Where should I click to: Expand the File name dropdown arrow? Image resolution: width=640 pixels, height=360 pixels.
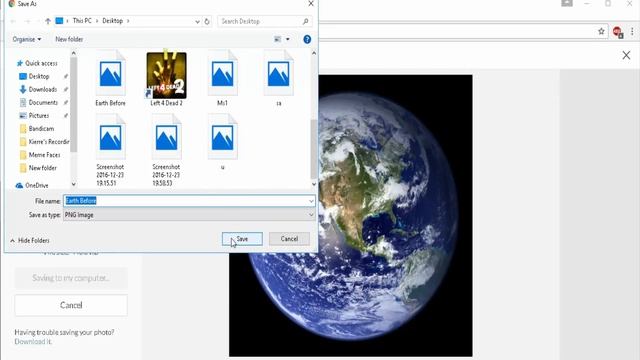(x=311, y=201)
